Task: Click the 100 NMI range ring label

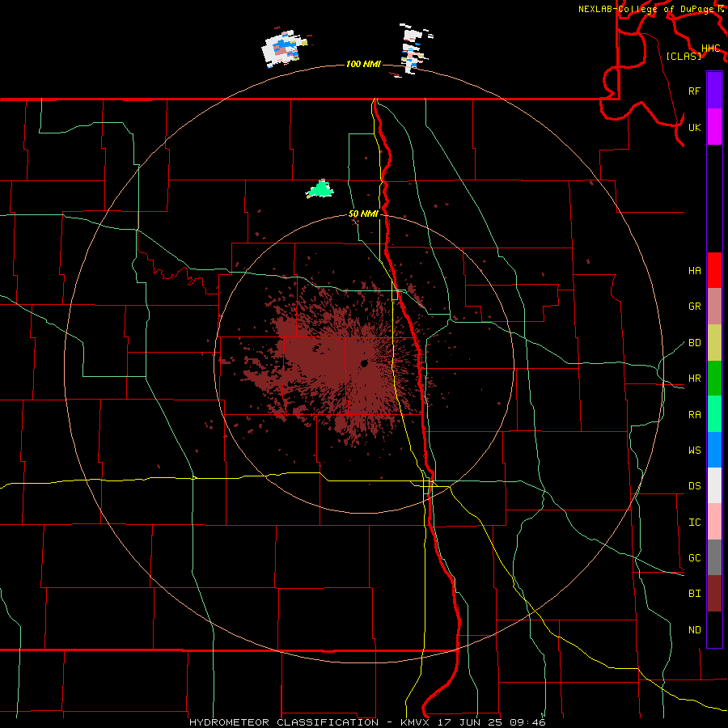Action: tap(363, 64)
